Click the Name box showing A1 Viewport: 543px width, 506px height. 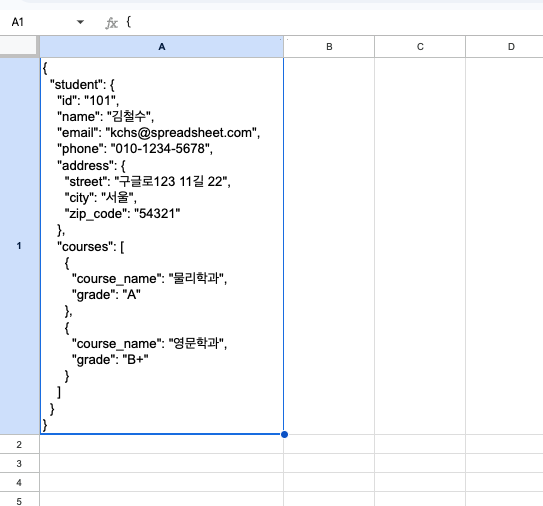coord(18,22)
